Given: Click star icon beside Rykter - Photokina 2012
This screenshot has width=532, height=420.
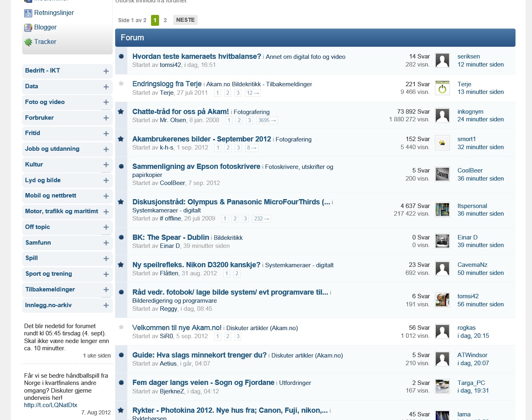Looking at the screenshot, I should [121, 410].
